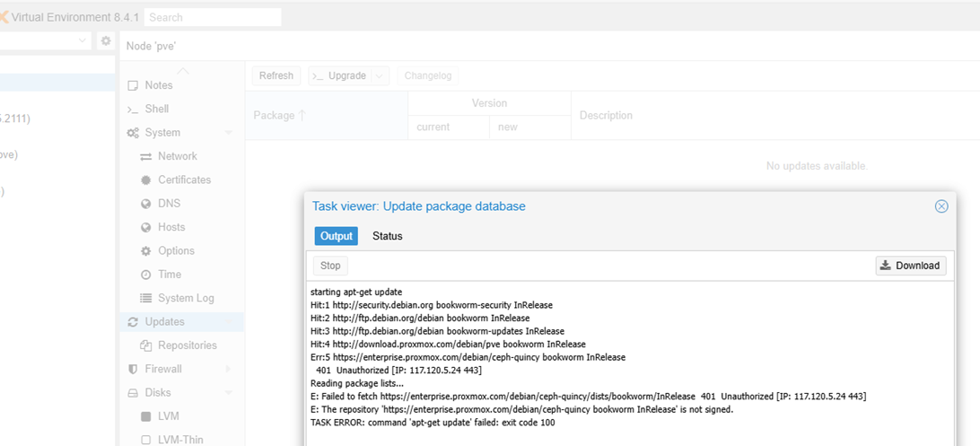The width and height of the screenshot is (980, 446).
Task: Click the gear icon beside view selector
Action: 106,40
